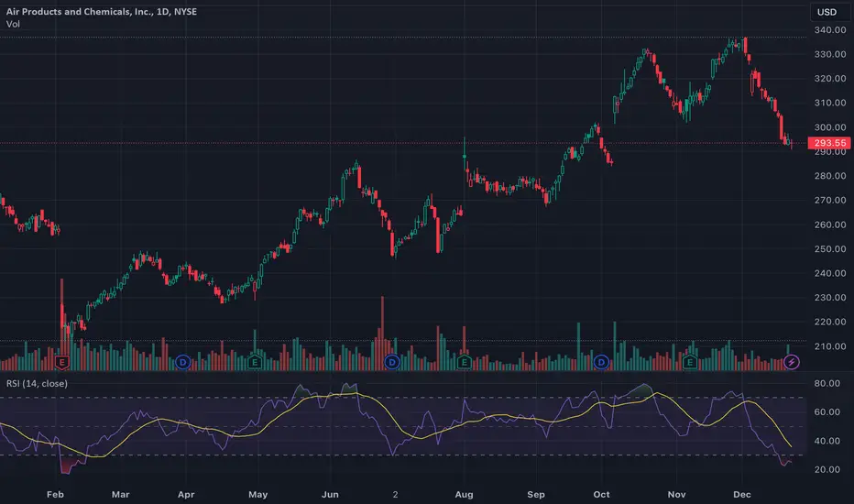Click the 280.00 price axis label
The width and height of the screenshot is (854, 504).
(830, 176)
